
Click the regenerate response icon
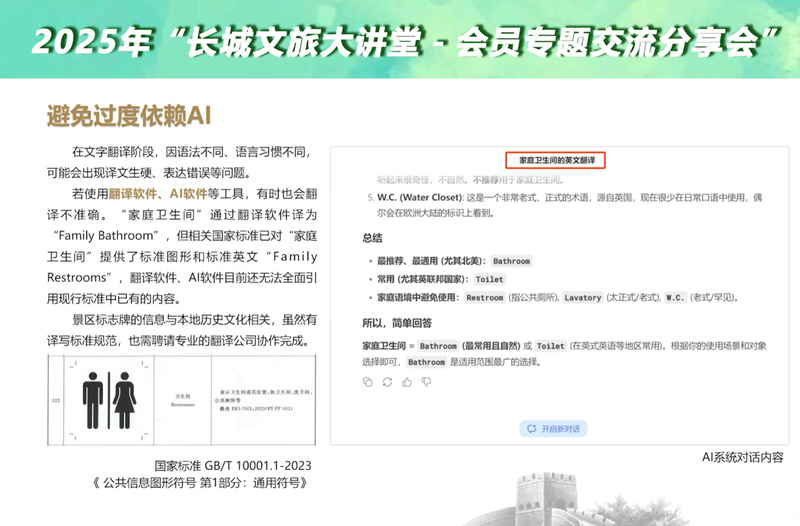[x=387, y=382]
